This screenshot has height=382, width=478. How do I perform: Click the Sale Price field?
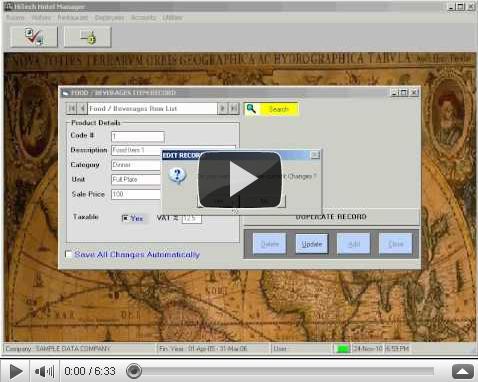pyautogui.click(x=136, y=194)
